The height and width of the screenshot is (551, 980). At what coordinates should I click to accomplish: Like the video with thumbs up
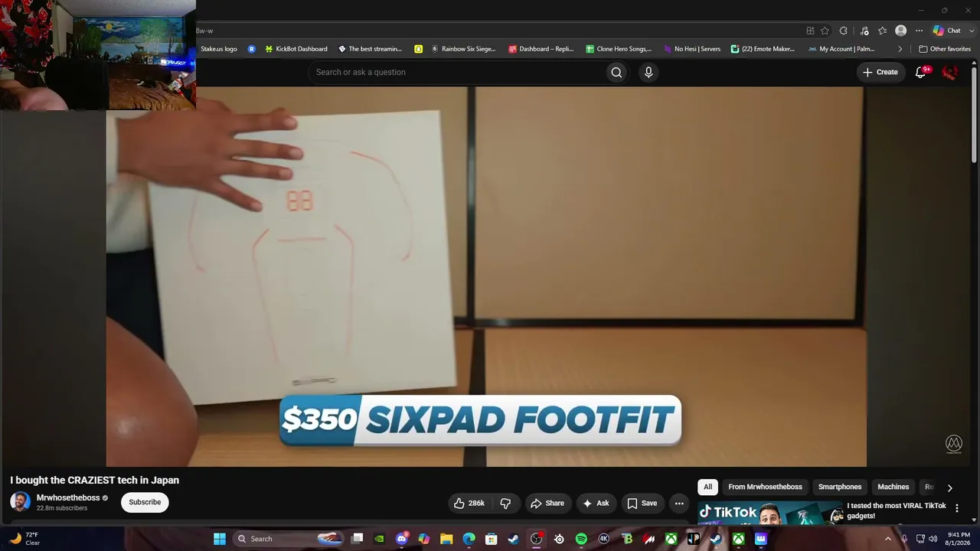point(469,503)
